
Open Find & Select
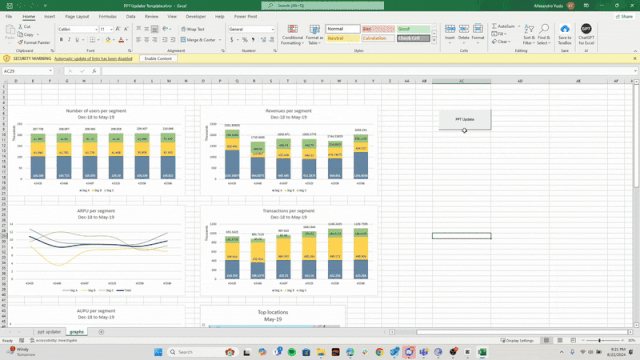544,35
